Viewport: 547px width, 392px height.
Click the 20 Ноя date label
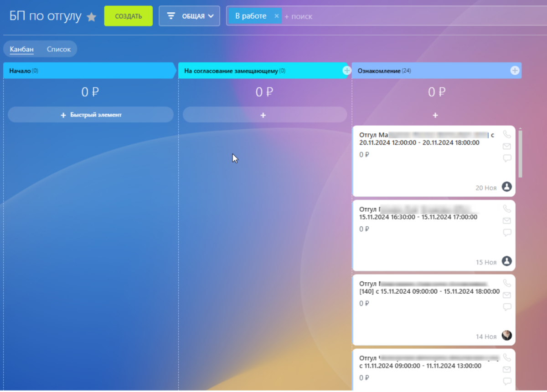pyautogui.click(x=486, y=188)
